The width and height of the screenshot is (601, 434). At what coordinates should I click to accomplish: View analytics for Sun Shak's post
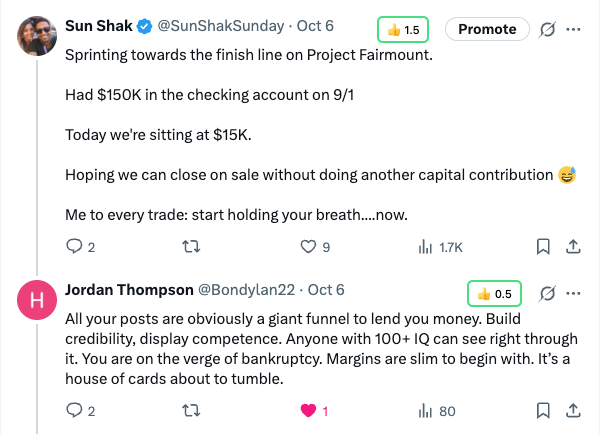click(x=425, y=246)
